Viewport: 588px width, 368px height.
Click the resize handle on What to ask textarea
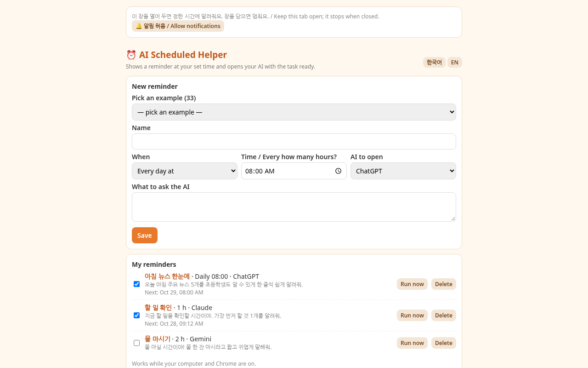pos(453,218)
